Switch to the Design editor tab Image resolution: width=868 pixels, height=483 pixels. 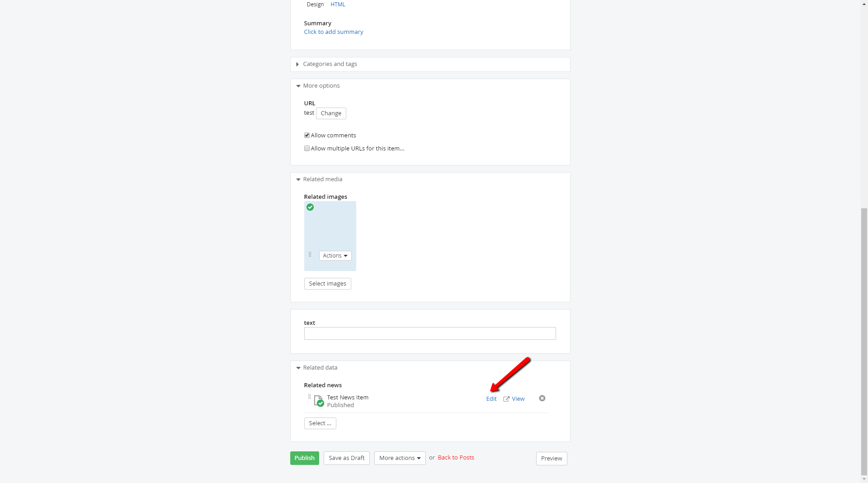315,5
